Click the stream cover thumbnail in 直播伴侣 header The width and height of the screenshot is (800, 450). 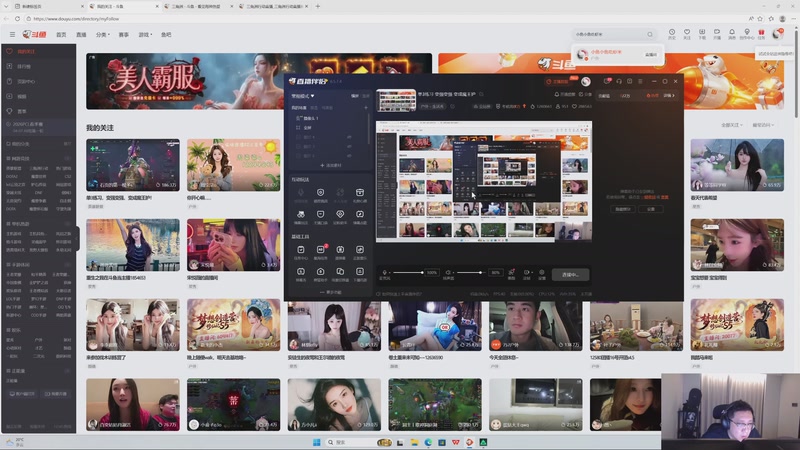[x=396, y=101]
